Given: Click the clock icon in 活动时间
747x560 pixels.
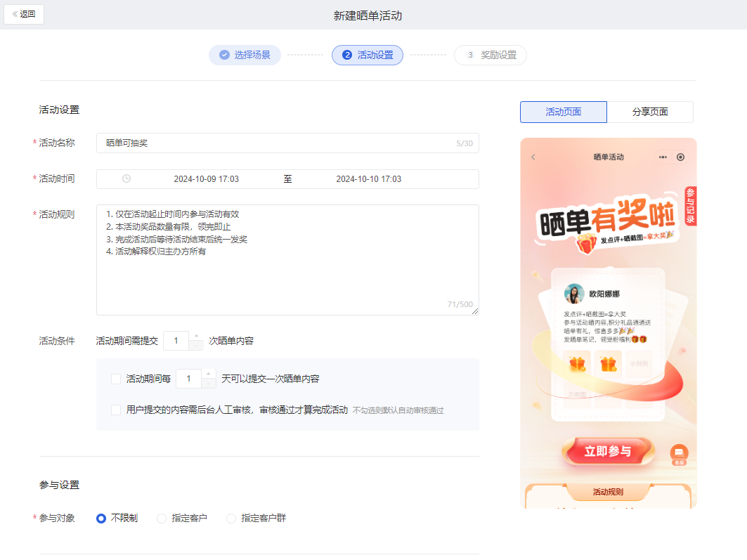Looking at the screenshot, I should pyautogui.click(x=126, y=179).
